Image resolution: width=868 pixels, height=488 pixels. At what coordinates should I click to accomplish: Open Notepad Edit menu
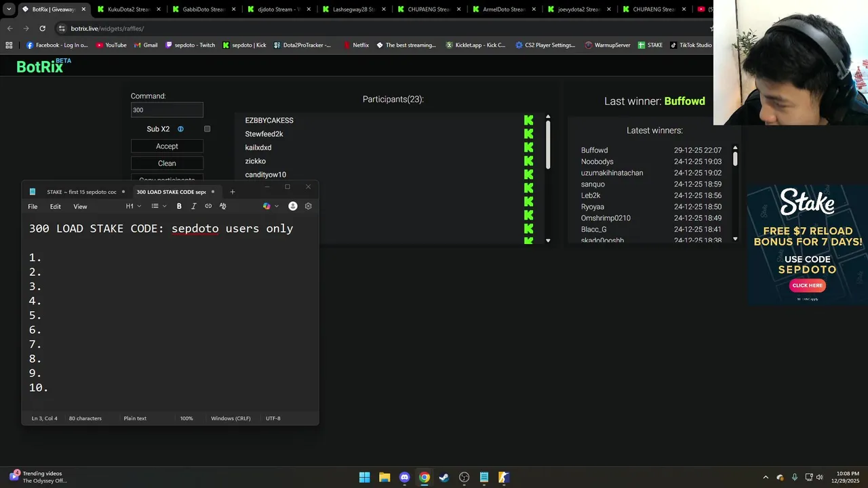pos(56,207)
